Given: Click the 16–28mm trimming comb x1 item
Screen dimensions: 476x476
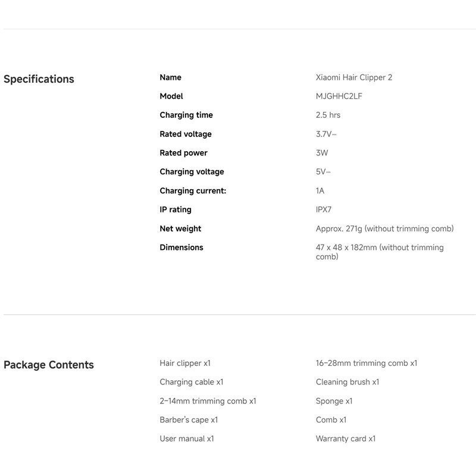Looking at the screenshot, I should [367, 363].
